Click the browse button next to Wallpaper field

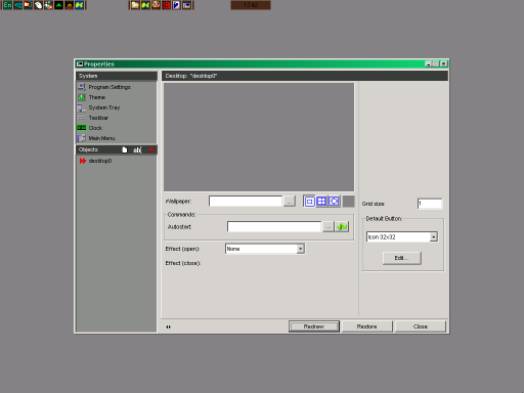[x=289, y=201]
